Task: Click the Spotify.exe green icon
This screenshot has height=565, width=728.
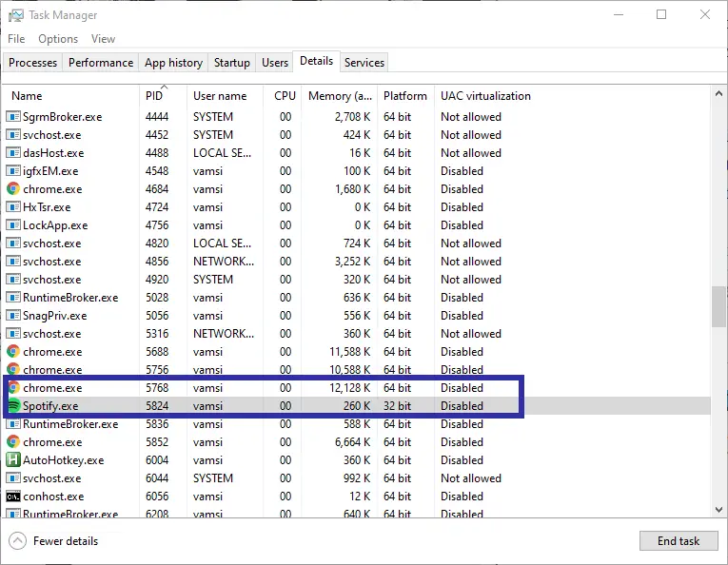Action: (x=13, y=406)
